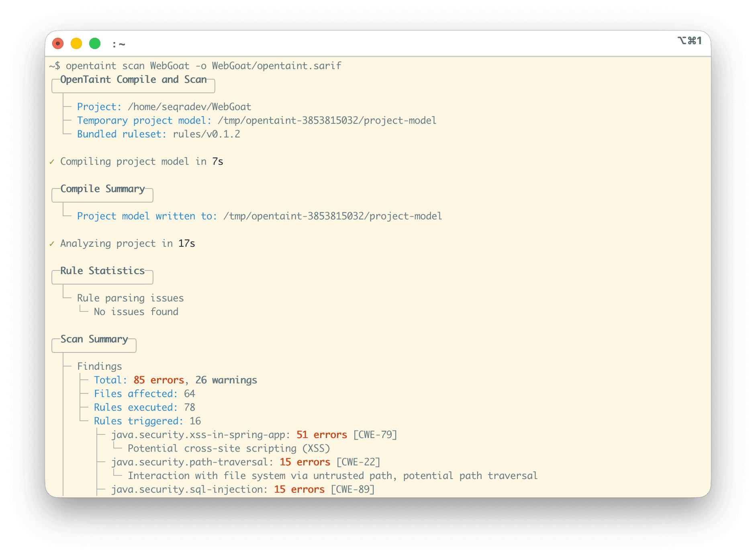Image resolution: width=756 pixels, height=557 pixels.
Task: Click the 'opentaint scan WebGoat' command line
Action: pyautogui.click(x=203, y=66)
